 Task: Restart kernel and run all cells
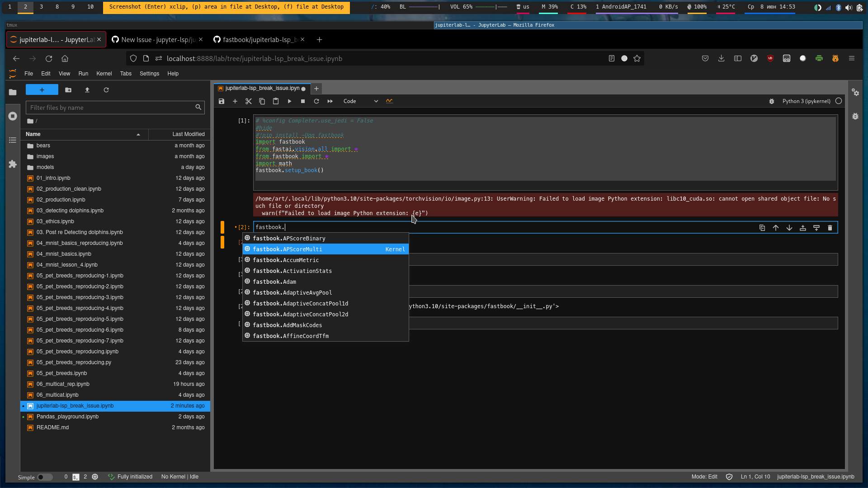coord(330,101)
